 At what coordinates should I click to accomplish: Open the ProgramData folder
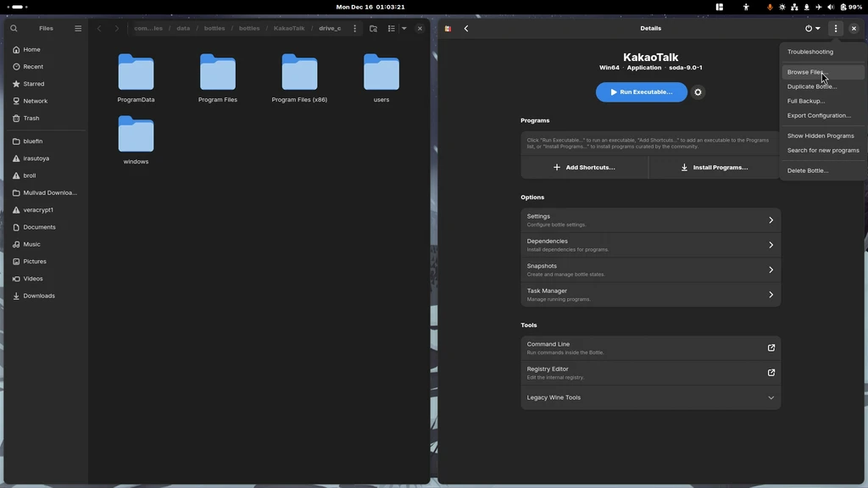(136, 78)
